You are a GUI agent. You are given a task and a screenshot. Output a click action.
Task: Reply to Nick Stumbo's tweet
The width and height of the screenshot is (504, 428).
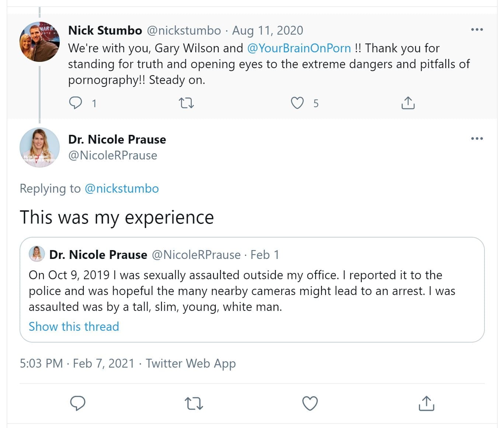[76, 103]
